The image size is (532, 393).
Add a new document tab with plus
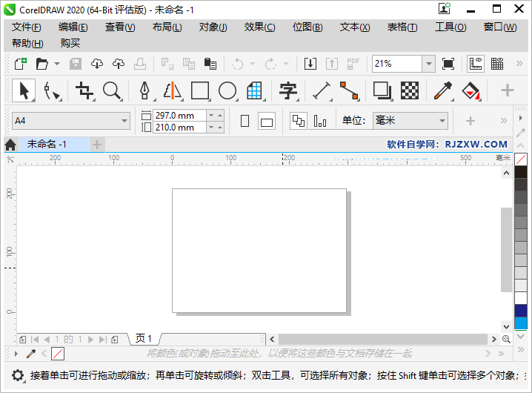click(x=97, y=145)
